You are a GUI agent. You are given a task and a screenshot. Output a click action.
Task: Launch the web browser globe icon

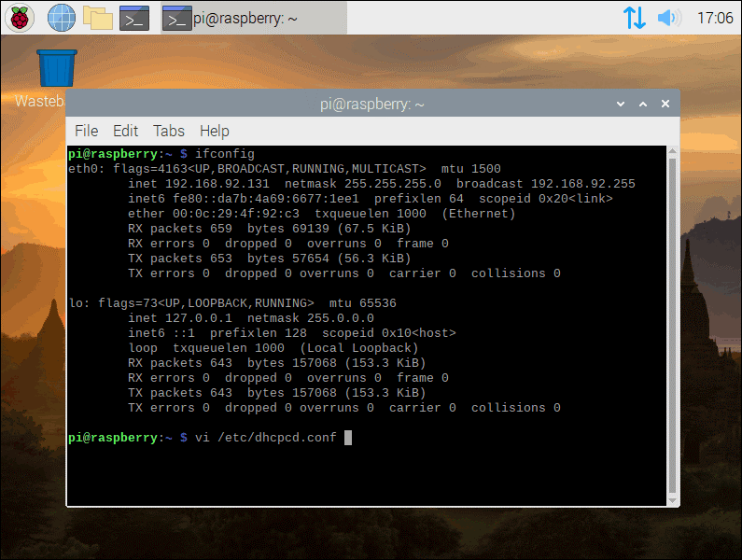click(62, 18)
